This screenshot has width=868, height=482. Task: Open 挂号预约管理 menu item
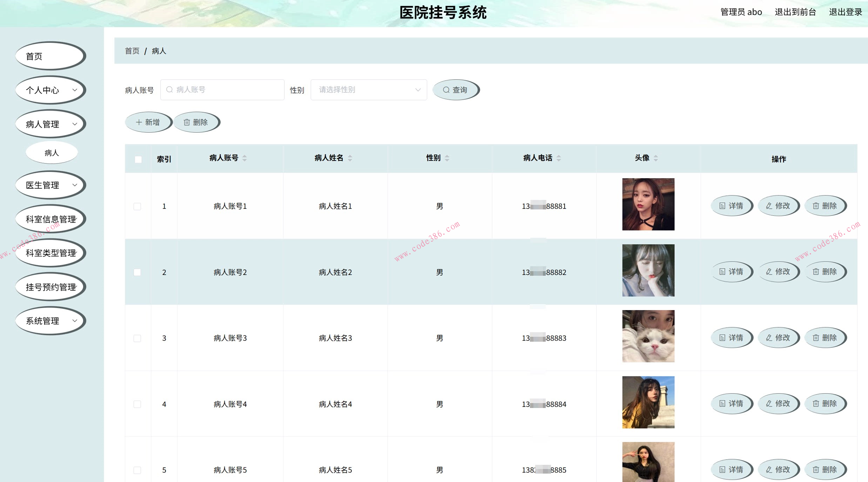51,287
